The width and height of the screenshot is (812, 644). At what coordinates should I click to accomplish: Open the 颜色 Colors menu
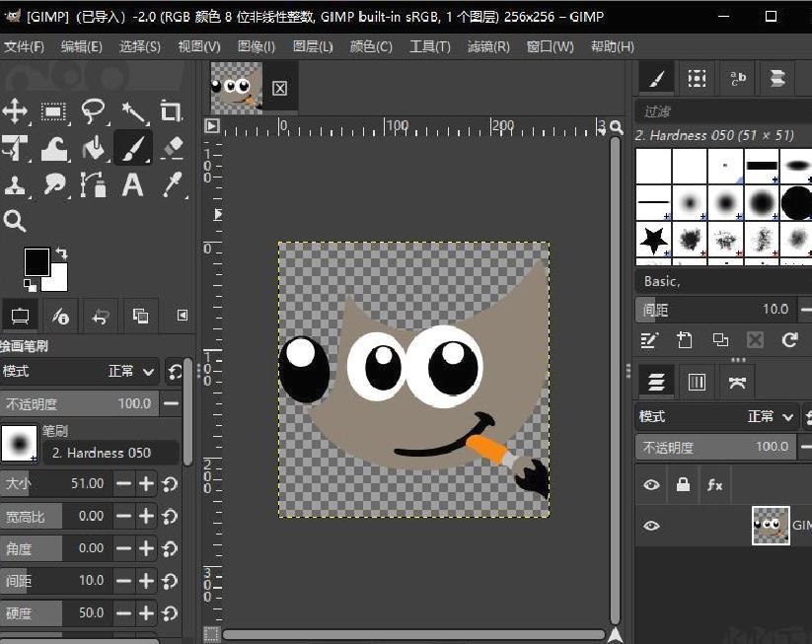[x=371, y=46]
